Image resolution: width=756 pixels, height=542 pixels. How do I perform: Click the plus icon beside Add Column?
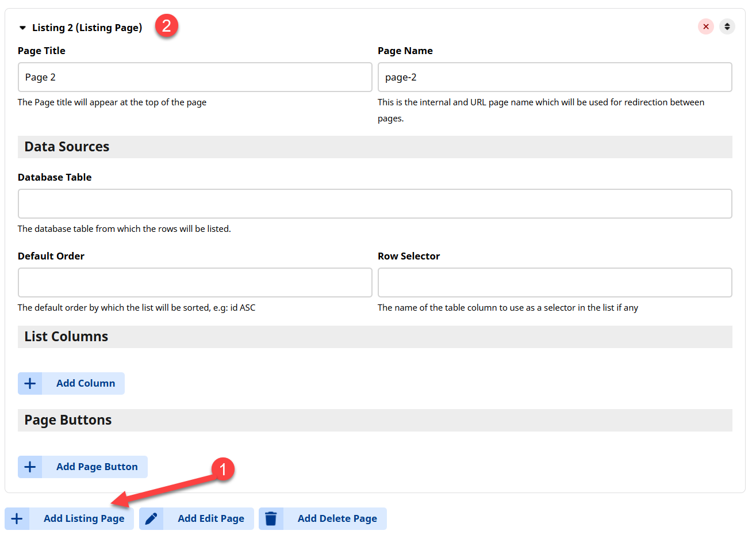point(30,384)
